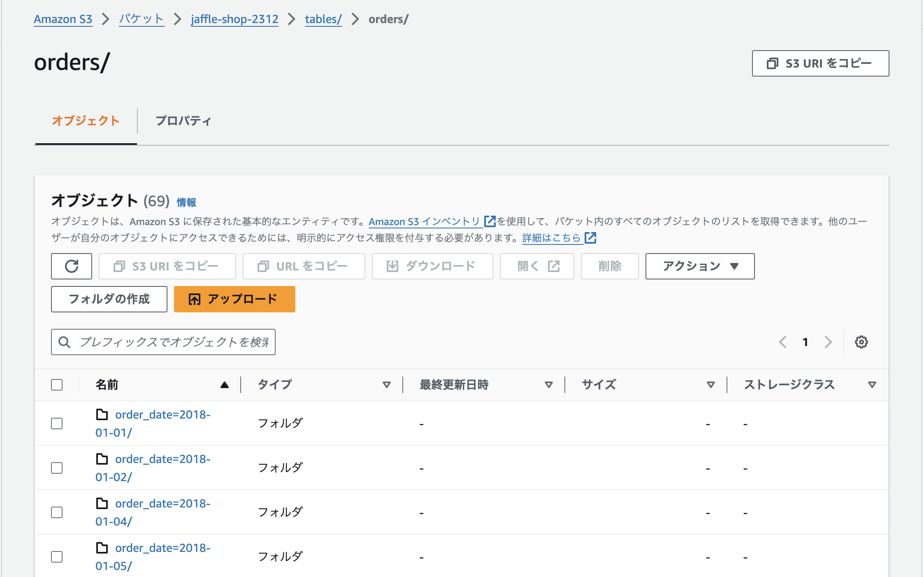Viewport: 924px width, 577px height.
Task: Sort by タイプ column arrow
Action: pos(386,385)
